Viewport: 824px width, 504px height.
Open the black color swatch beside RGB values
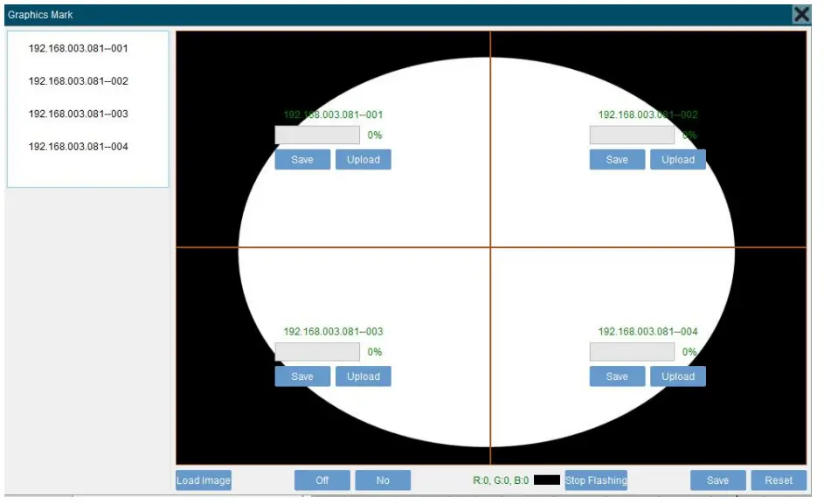(x=546, y=479)
